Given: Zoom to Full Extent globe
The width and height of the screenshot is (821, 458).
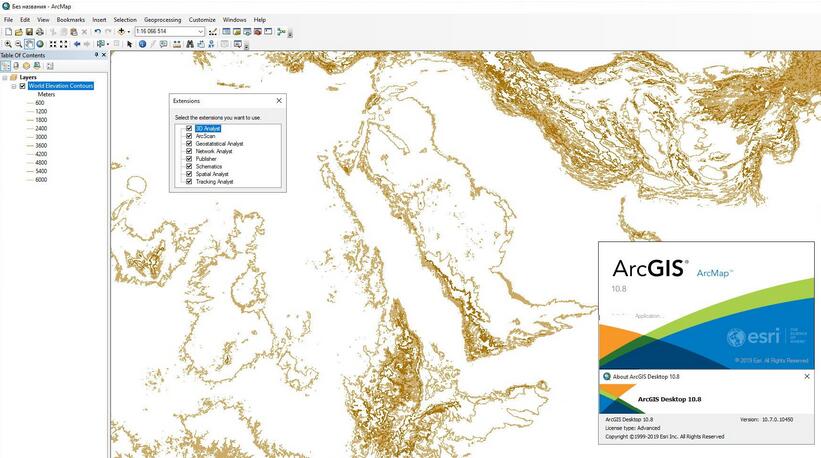Looking at the screenshot, I should (40, 44).
